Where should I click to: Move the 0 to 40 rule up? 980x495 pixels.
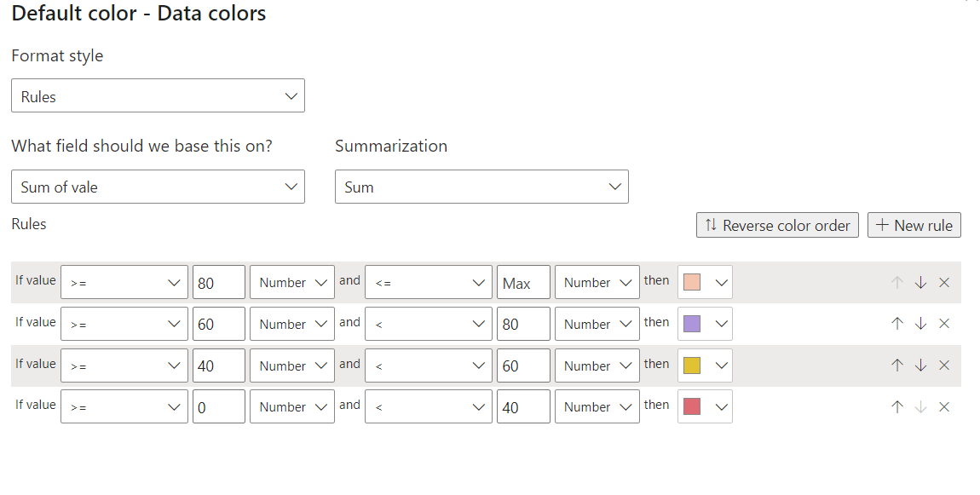(896, 407)
